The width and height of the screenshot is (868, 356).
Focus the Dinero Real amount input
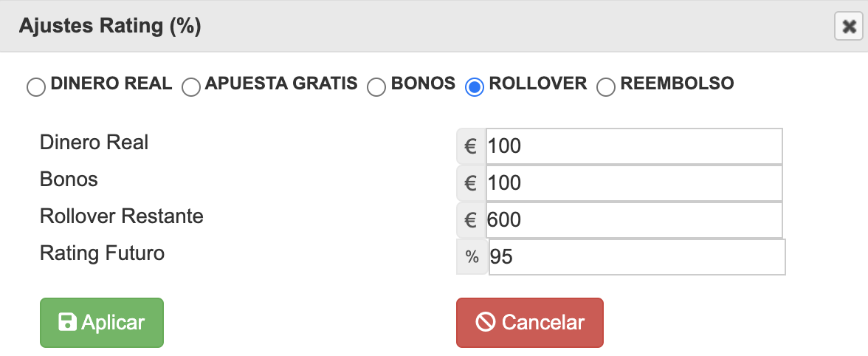click(633, 146)
